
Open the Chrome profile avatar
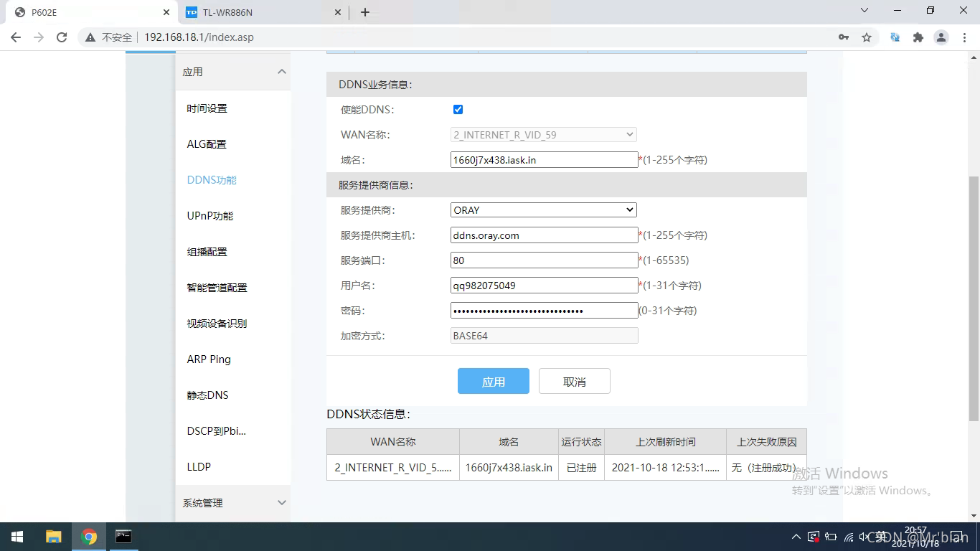pyautogui.click(x=941, y=37)
